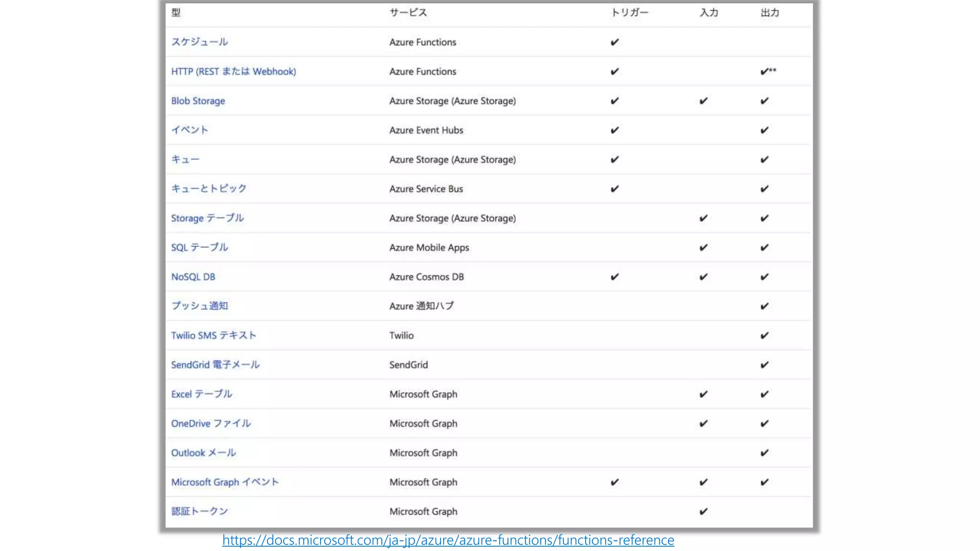
Task: Select Microsoft Graph in the 認証トークン row
Action: pos(423,512)
